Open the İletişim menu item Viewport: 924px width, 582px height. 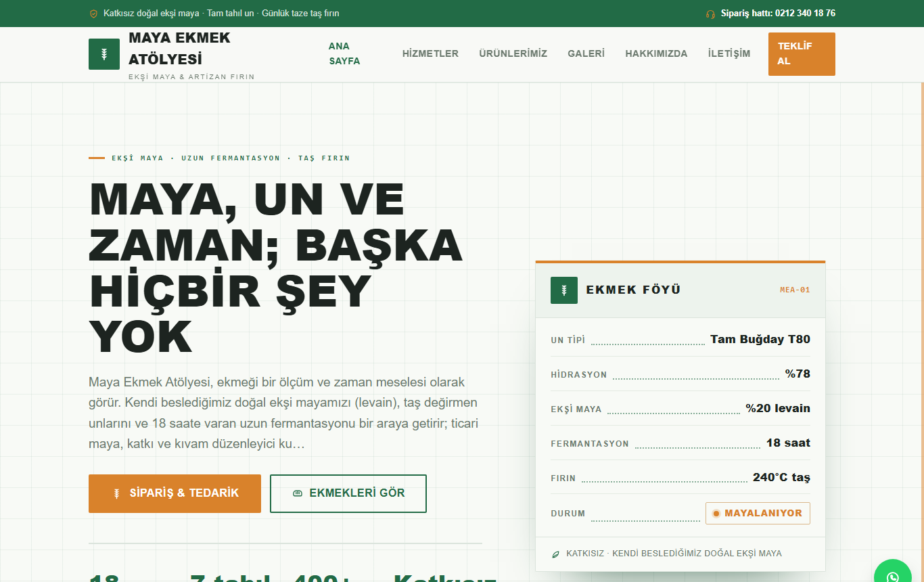click(729, 53)
